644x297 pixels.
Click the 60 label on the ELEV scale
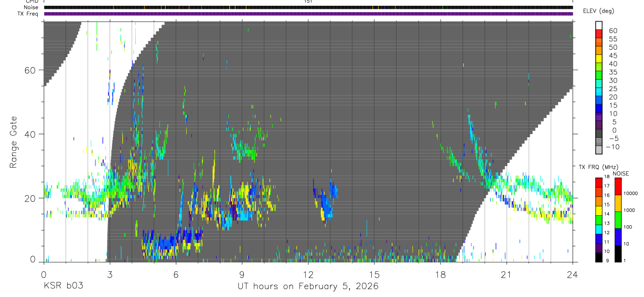point(613,30)
